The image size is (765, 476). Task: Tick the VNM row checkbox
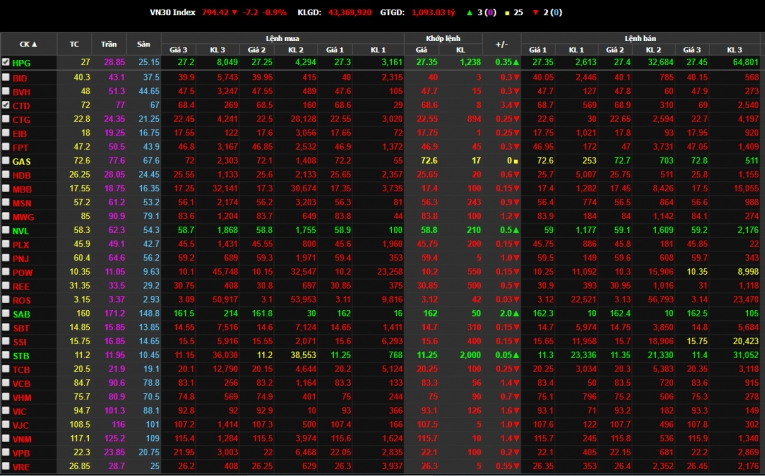(5, 438)
